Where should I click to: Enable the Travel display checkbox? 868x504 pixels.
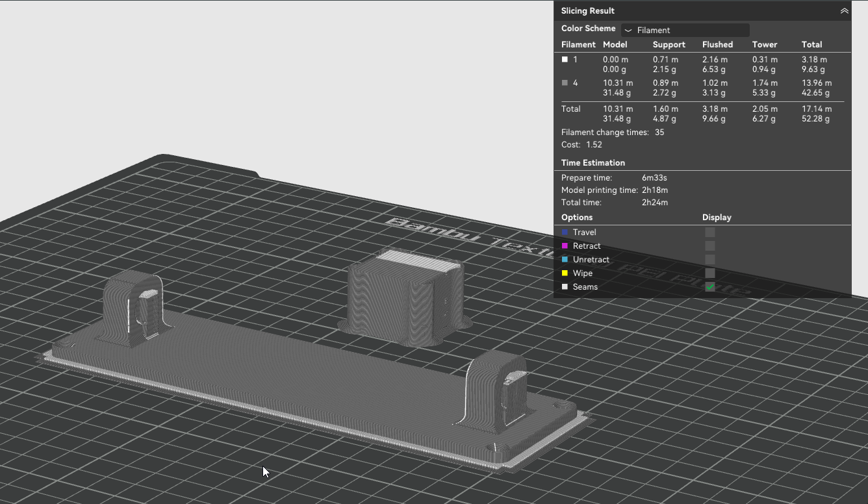tap(710, 232)
